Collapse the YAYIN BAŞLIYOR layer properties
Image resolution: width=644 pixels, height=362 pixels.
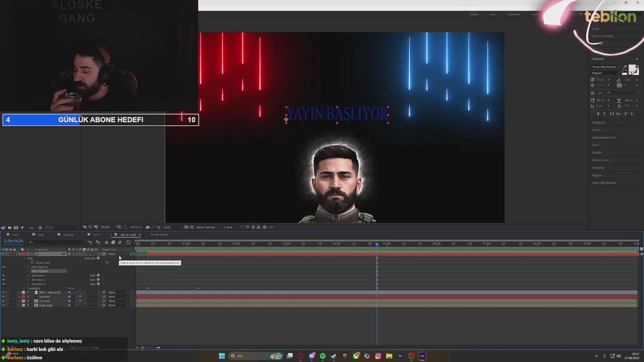click(x=19, y=254)
